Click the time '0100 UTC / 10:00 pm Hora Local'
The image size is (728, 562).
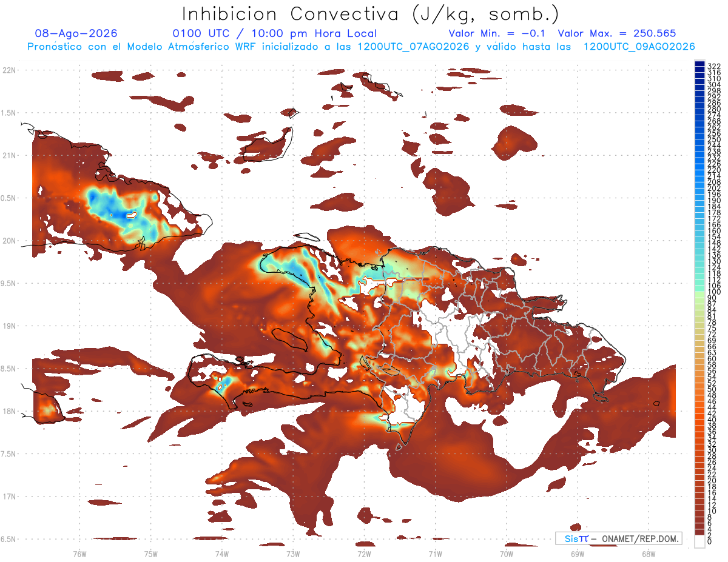pyautogui.click(x=275, y=33)
